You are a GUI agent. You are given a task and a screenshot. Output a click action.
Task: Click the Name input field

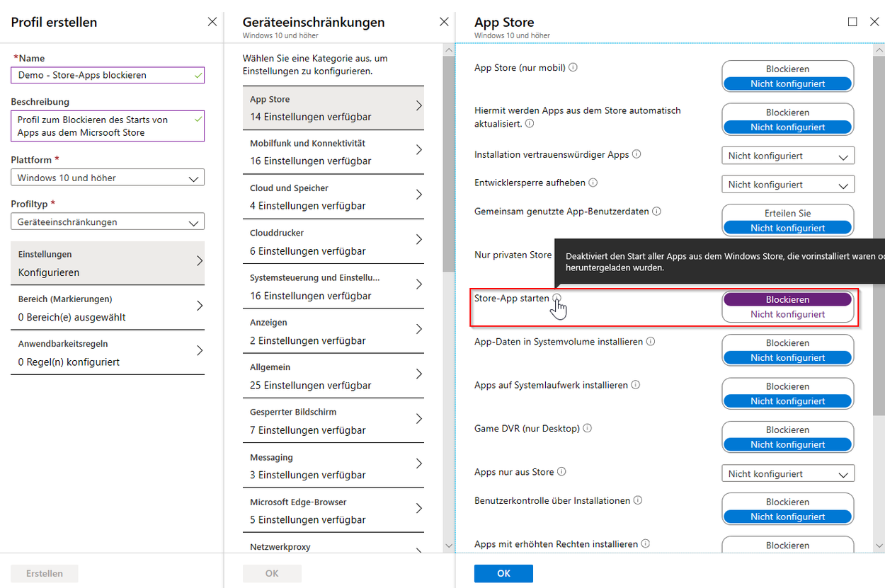(x=108, y=75)
